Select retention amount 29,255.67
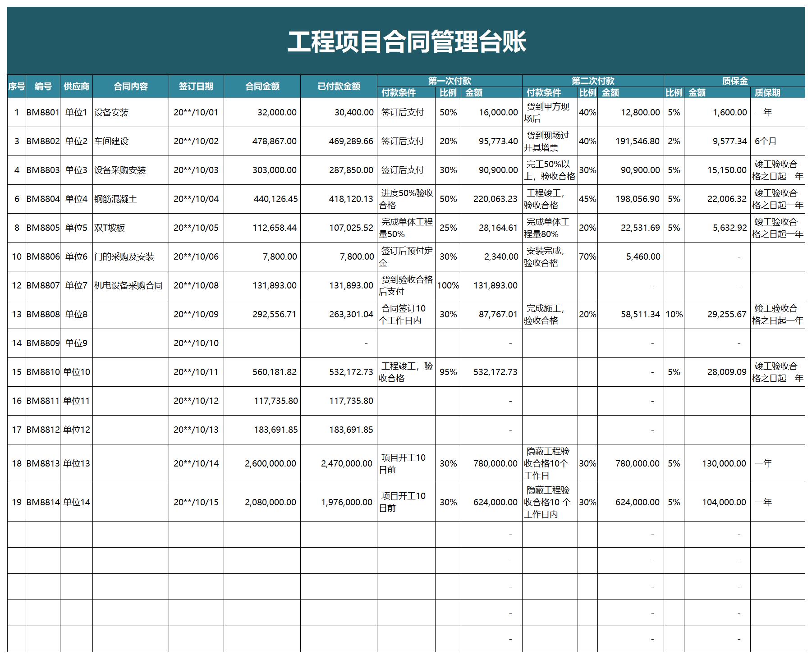 pyautogui.click(x=717, y=314)
